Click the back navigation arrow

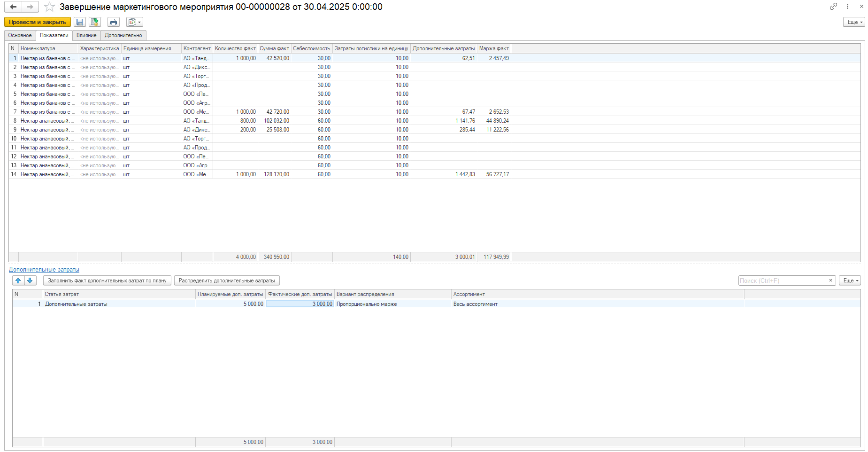click(x=13, y=7)
